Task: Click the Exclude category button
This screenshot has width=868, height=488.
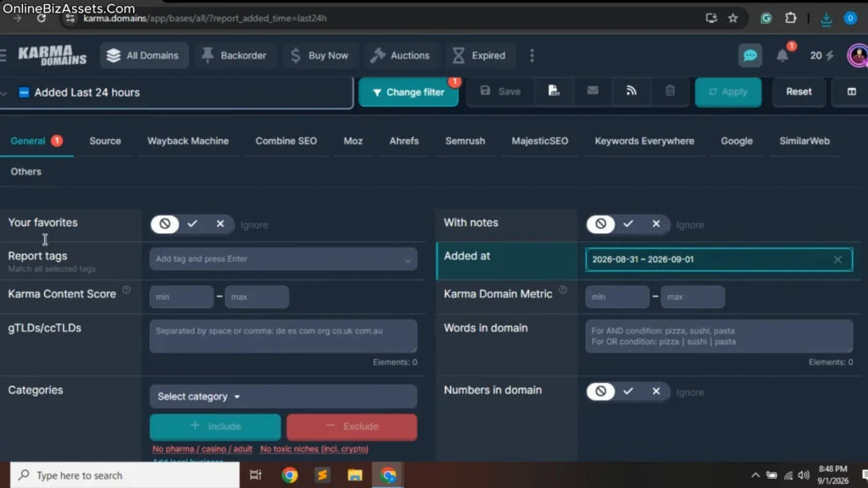Action: coord(352,427)
